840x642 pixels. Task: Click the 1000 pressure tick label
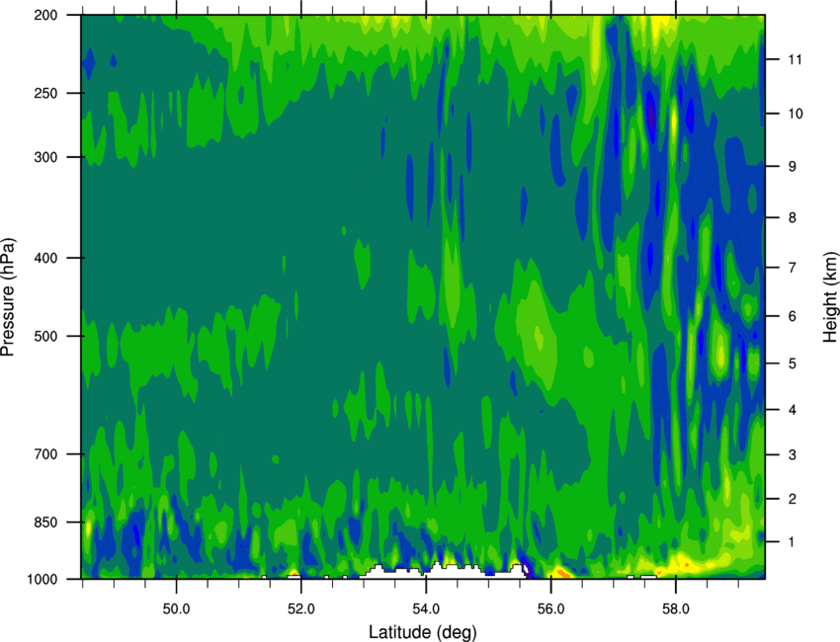pos(42,579)
